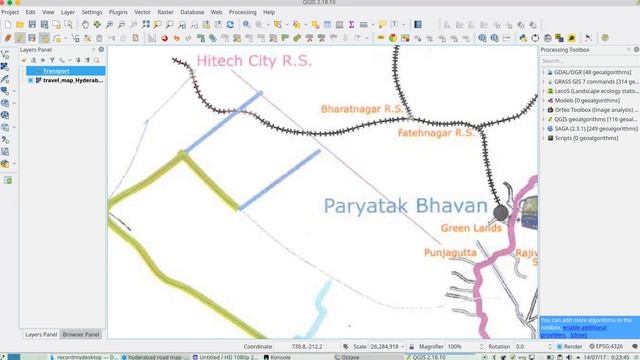640x360 pixels.
Task: Click the Add Group icon in Layers Panel
Action: click(33, 60)
